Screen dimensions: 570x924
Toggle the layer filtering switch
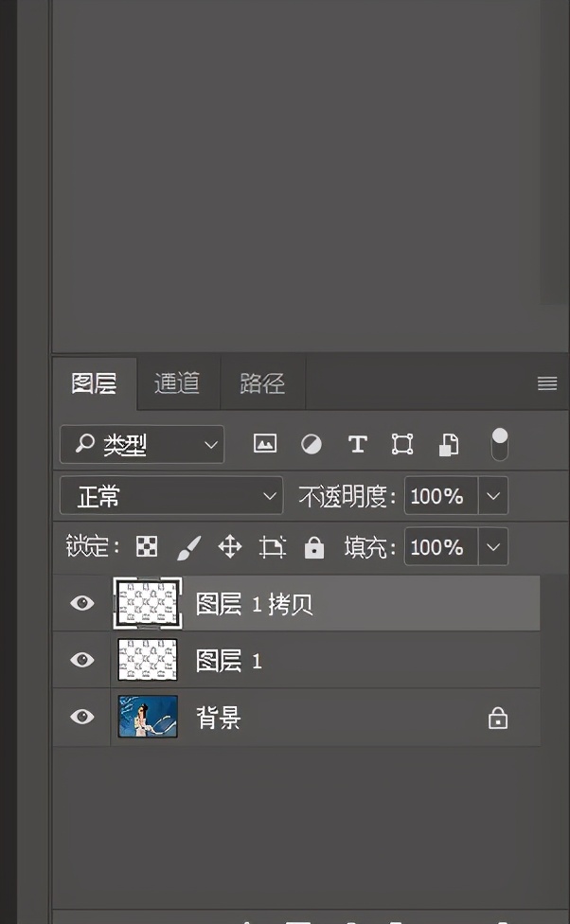click(x=499, y=445)
